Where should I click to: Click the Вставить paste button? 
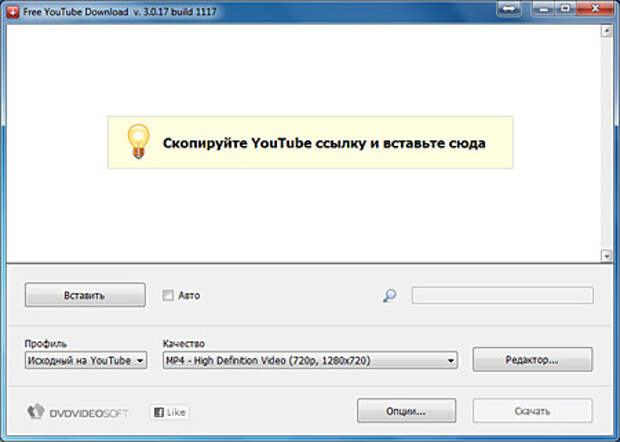tap(85, 295)
